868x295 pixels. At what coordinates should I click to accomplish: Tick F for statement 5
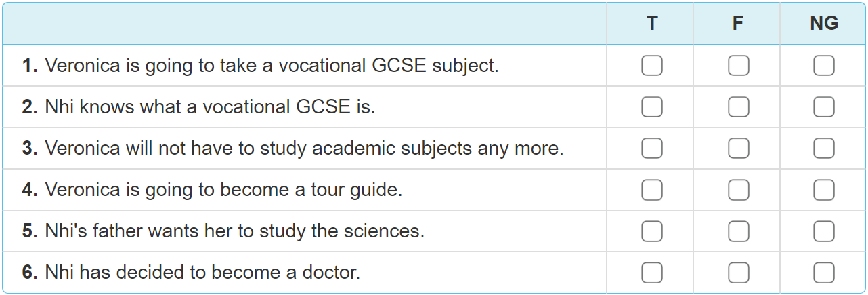pyautogui.click(x=738, y=231)
